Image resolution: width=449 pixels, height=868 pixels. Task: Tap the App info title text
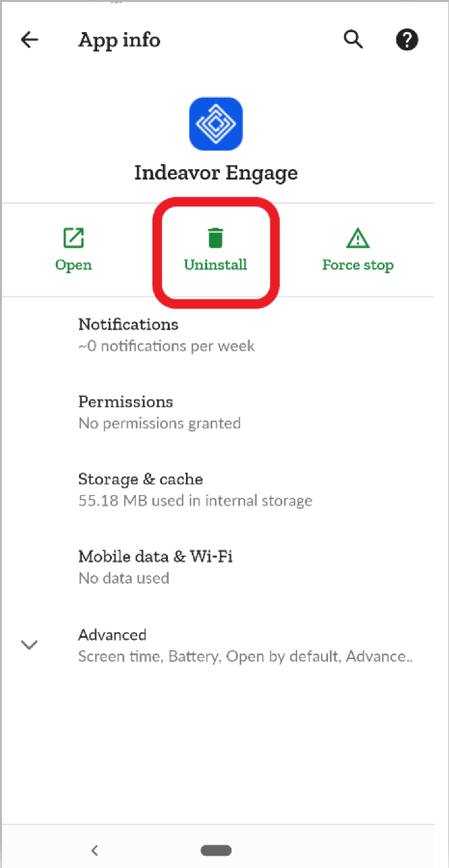(x=119, y=40)
